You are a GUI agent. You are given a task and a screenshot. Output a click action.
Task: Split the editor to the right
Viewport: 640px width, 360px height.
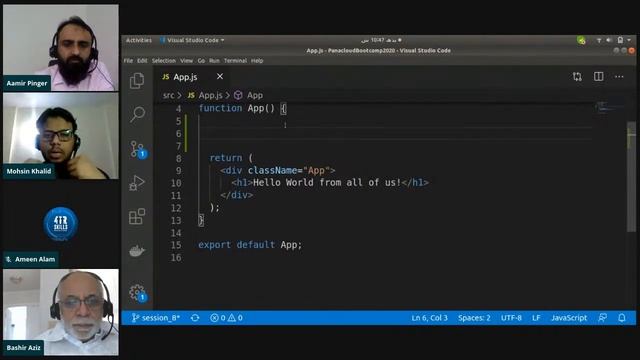598,77
